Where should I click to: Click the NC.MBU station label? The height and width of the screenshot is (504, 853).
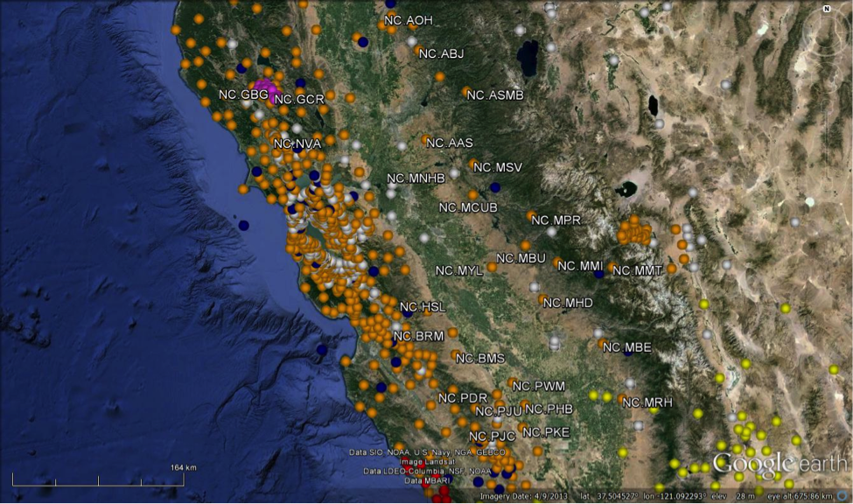click(x=521, y=258)
